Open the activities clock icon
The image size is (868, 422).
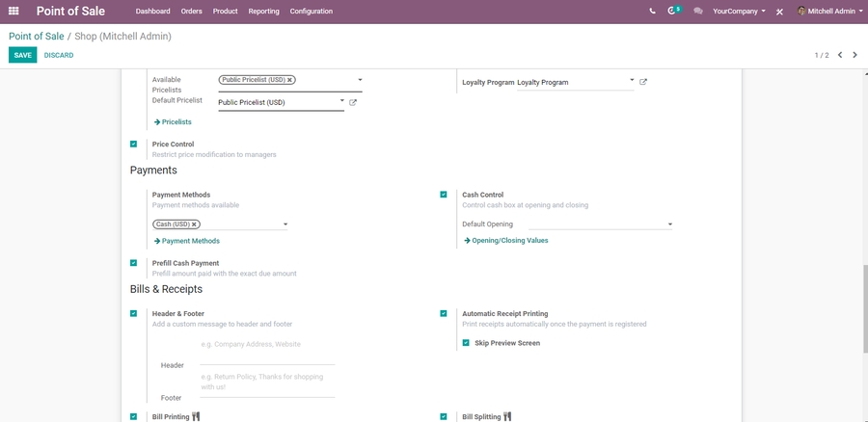pyautogui.click(x=673, y=12)
